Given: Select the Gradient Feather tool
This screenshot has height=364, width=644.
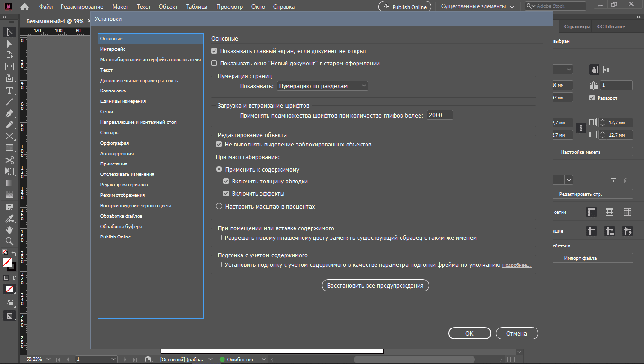Looking at the screenshot, I should pos(9,194).
